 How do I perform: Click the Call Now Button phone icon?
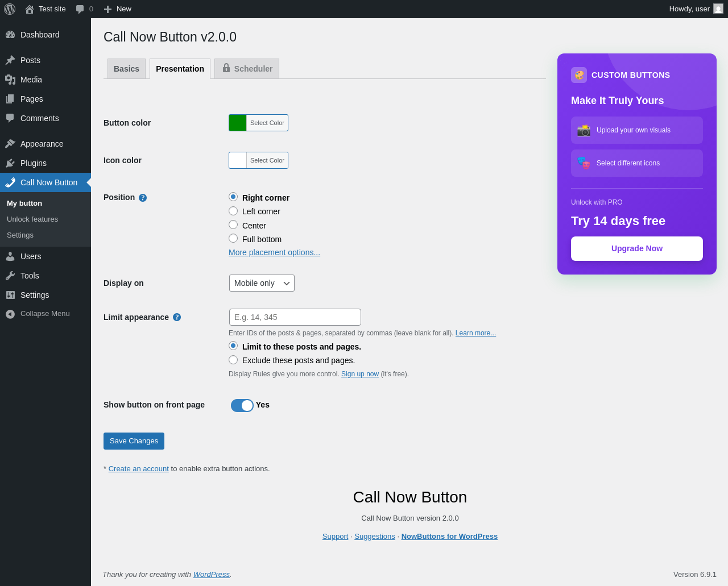point(10,182)
